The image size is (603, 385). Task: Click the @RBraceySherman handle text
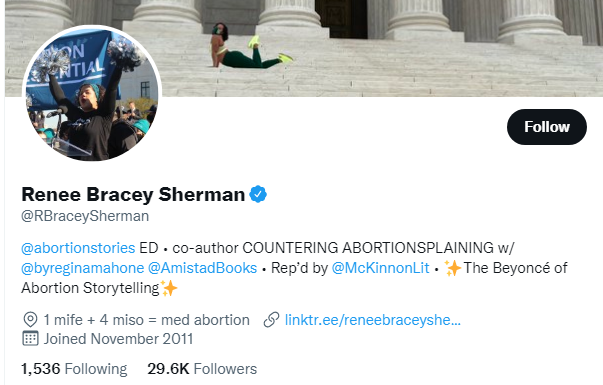point(85,216)
